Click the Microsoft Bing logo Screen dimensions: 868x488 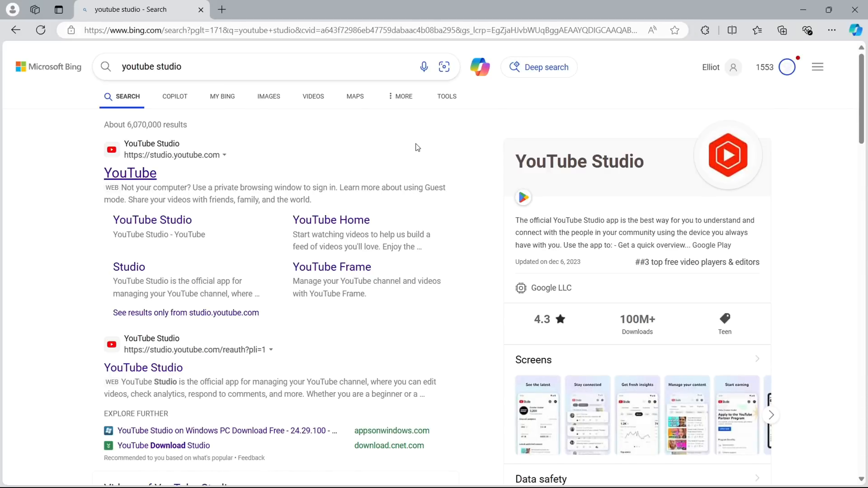point(48,67)
